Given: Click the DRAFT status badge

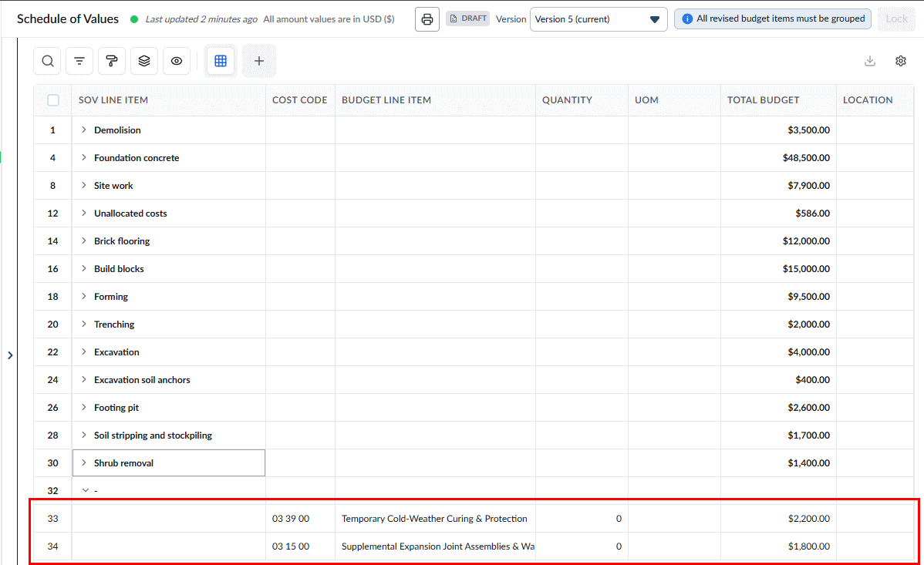Looking at the screenshot, I should point(468,18).
